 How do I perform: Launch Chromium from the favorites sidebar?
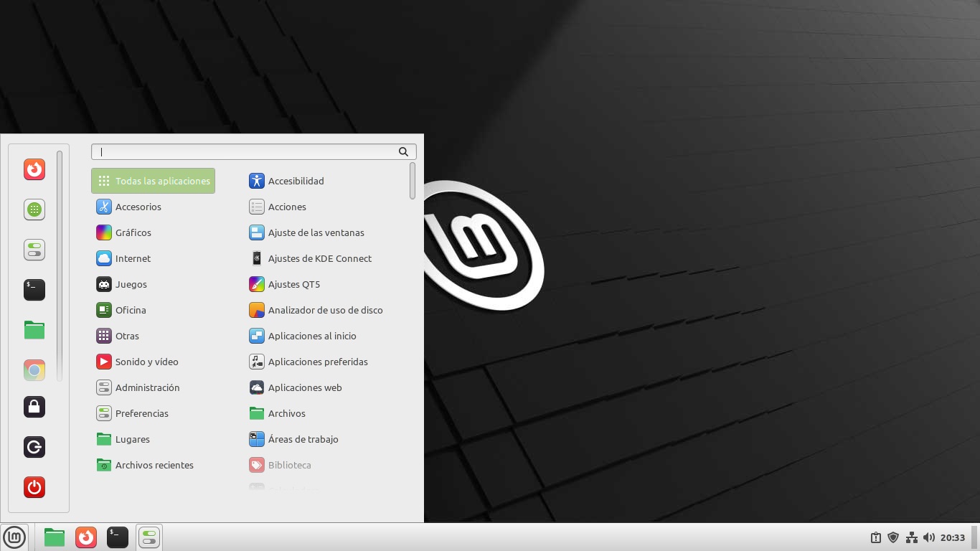pos(34,370)
